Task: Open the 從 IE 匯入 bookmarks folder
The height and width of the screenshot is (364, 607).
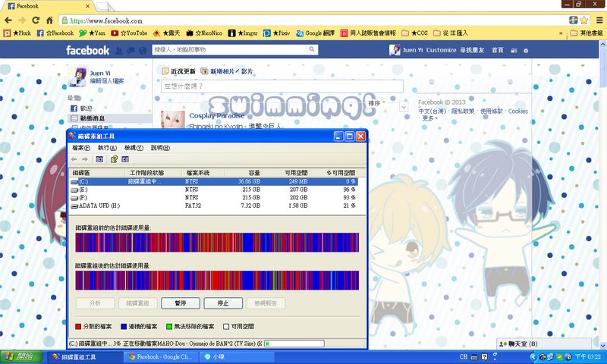Action: 451,33
